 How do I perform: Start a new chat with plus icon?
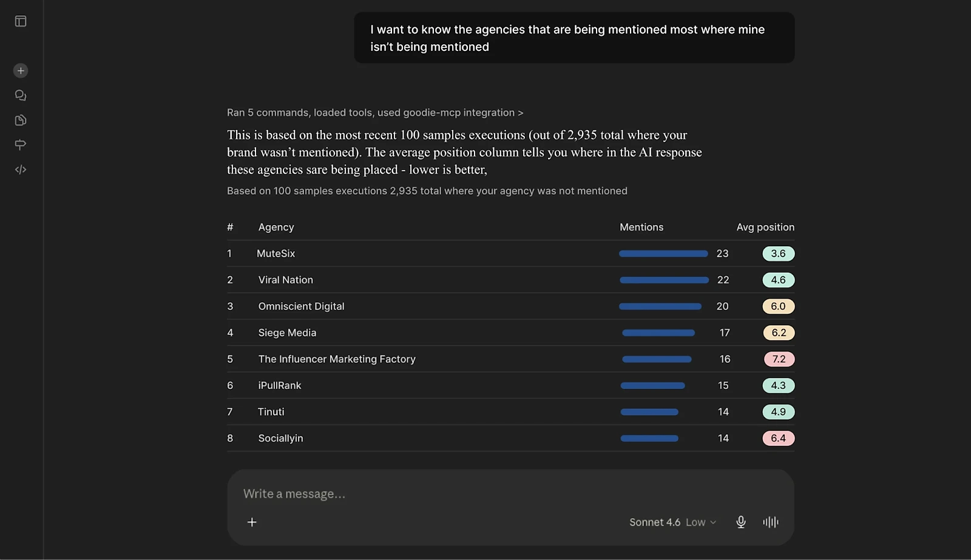[x=21, y=71]
